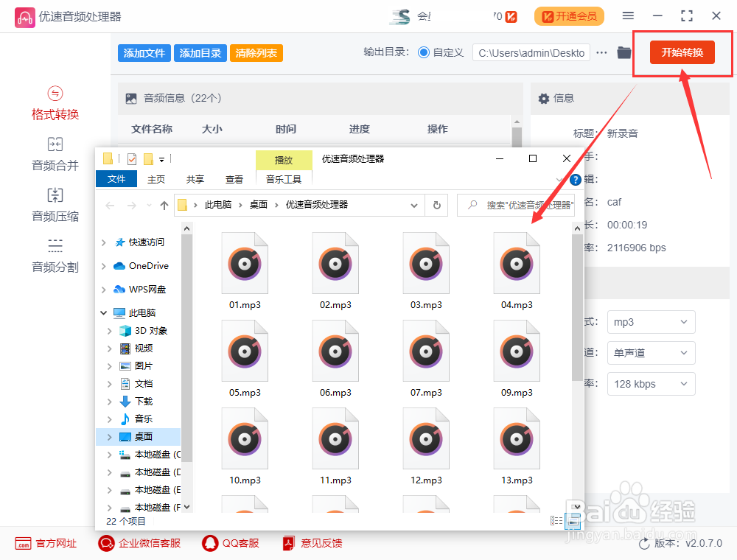Open the mp3 format dropdown
The width and height of the screenshot is (737, 560).
tap(651, 322)
